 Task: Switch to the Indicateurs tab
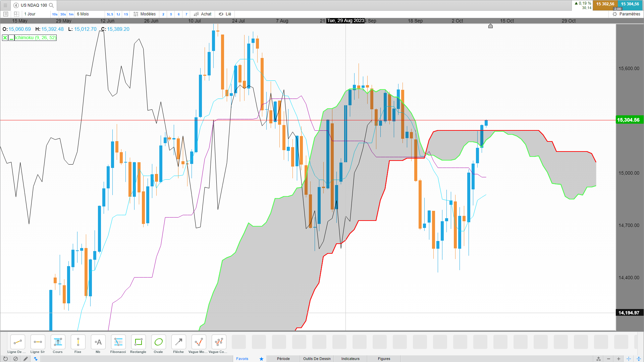click(x=350, y=359)
